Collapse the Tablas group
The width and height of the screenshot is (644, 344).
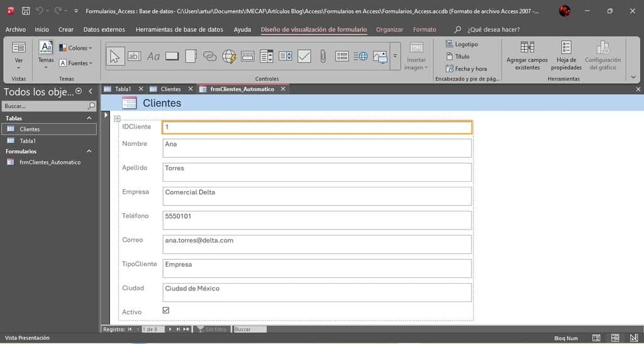point(89,118)
